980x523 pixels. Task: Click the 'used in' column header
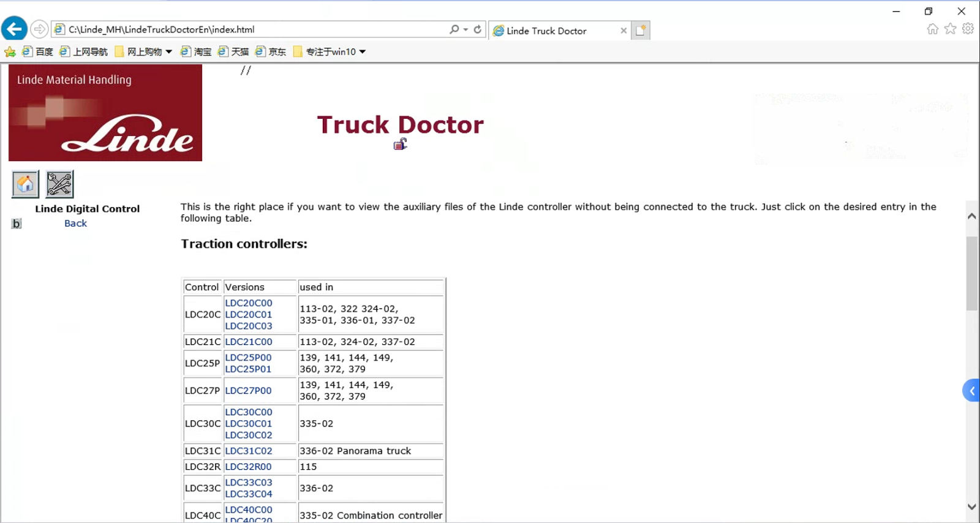pos(371,287)
